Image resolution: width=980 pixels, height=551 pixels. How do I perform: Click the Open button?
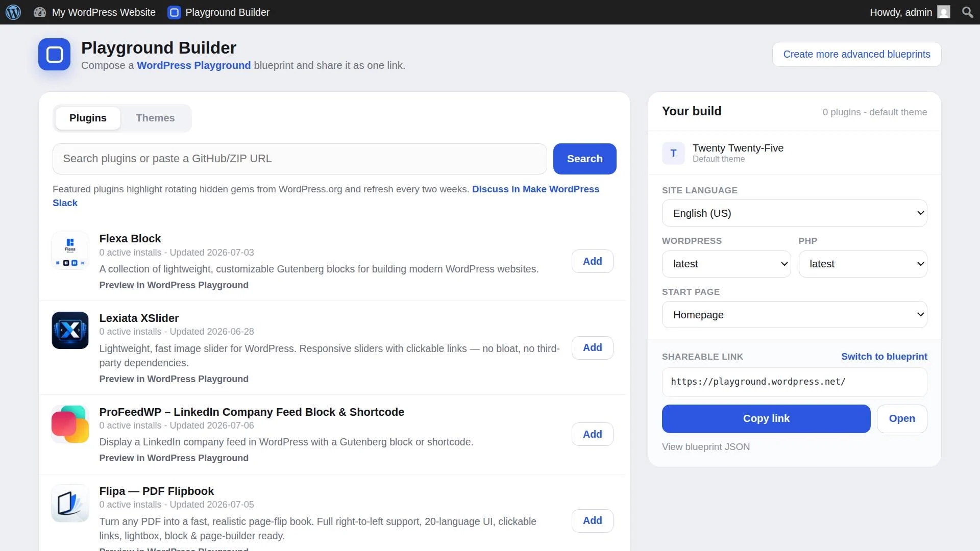902,419
